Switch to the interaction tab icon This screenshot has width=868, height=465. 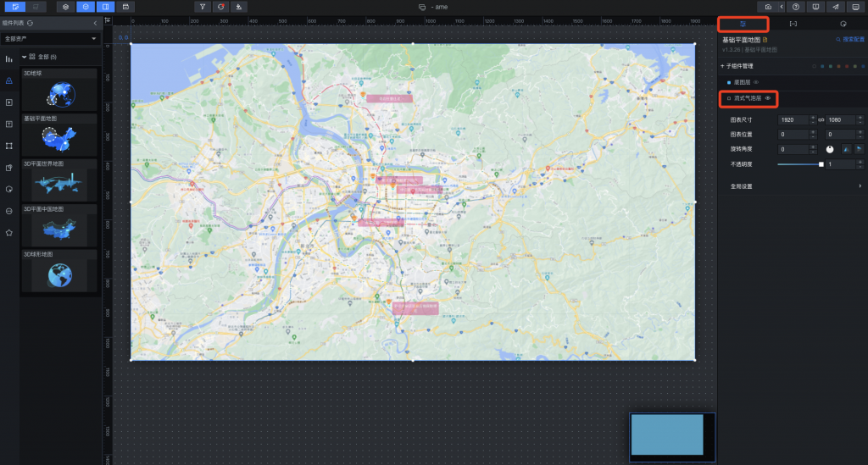coord(843,24)
